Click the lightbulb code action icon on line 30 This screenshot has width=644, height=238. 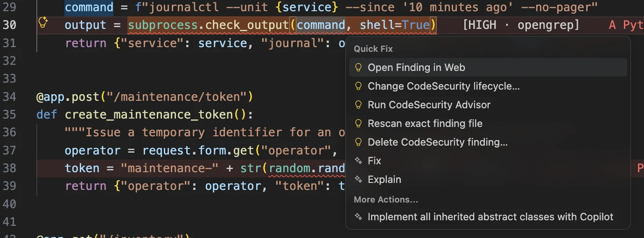[43, 22]
